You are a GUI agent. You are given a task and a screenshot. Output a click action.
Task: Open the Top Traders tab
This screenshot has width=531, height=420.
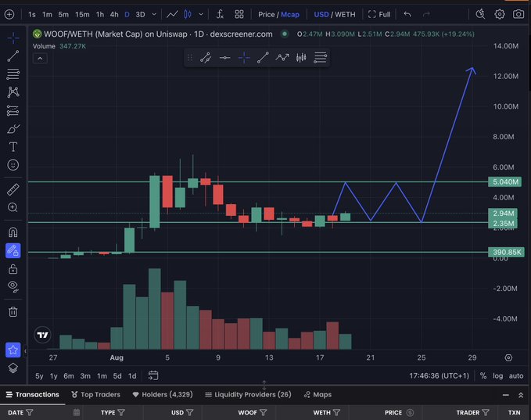[x=96, y=395]
